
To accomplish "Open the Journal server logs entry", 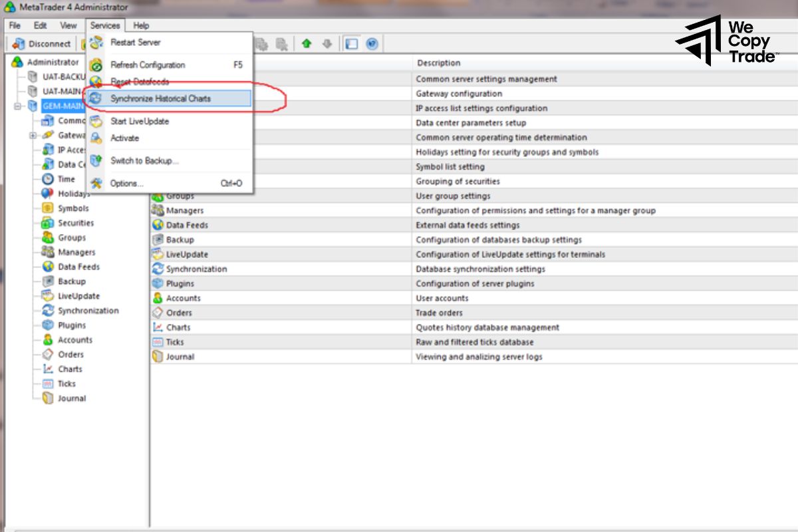I will [x=180, y=356].
